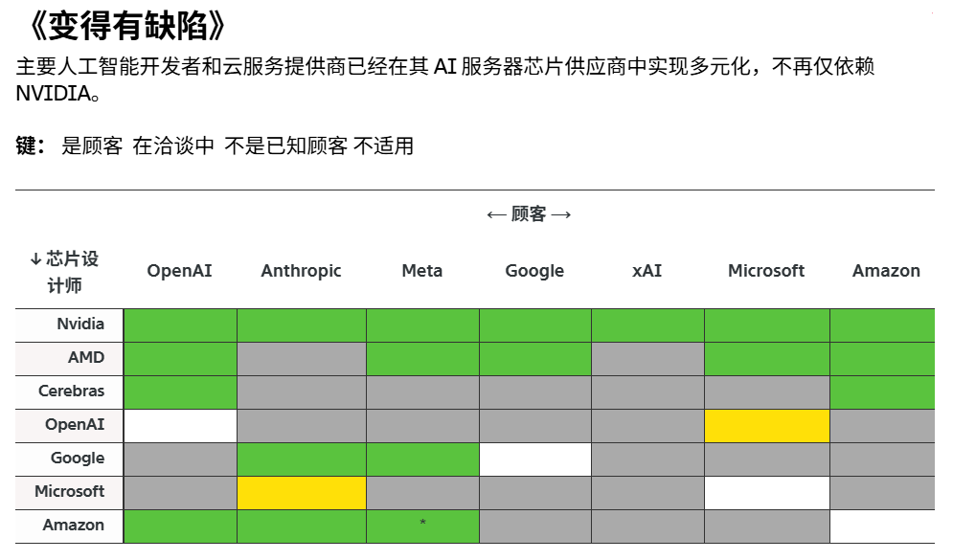Click the gray cell for Microsoft chips to Google
This screenshot has width=953, height=560.
coord(534,492)
